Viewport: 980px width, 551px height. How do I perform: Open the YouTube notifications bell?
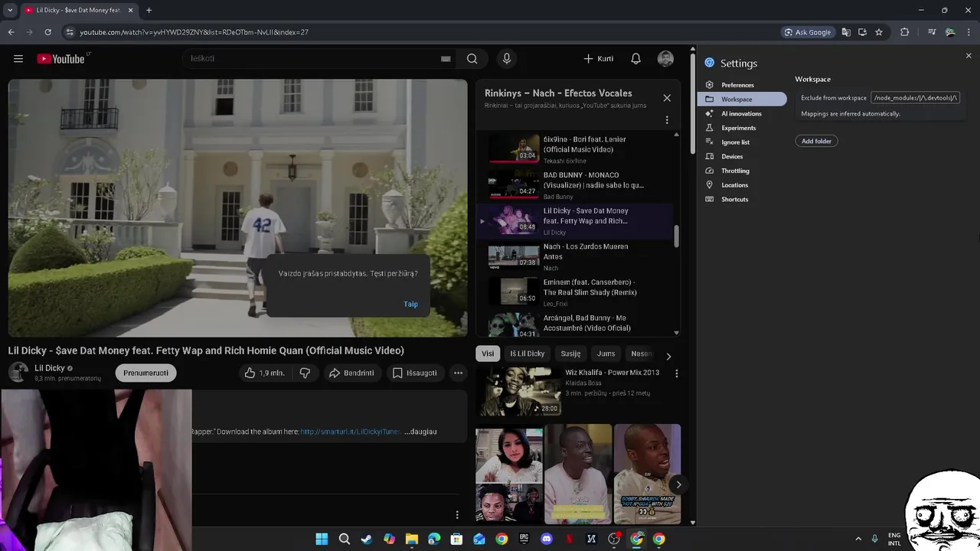point(635,59)
